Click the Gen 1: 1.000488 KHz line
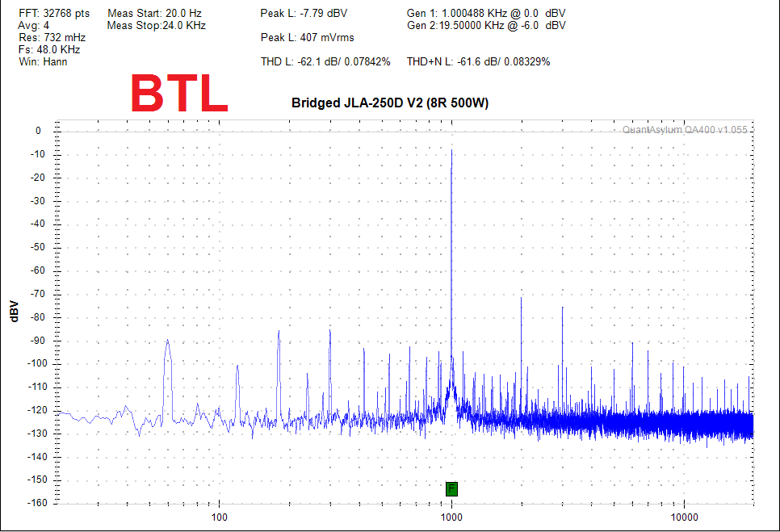Screen dimensions: 780x532 (x=486, y=14)
